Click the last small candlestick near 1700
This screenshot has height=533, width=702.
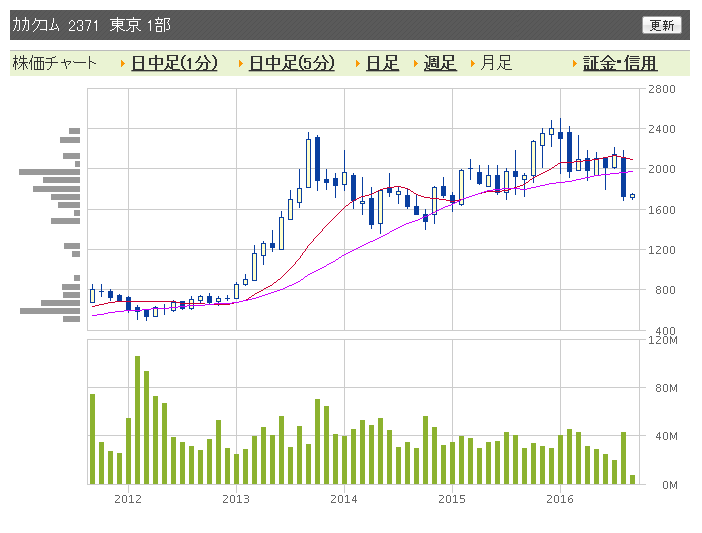[x=633, y=196]
